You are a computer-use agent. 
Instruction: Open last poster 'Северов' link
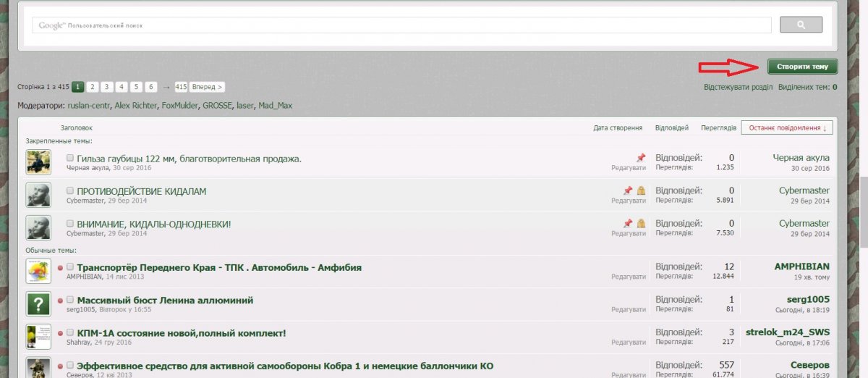[x=809, y=366]
